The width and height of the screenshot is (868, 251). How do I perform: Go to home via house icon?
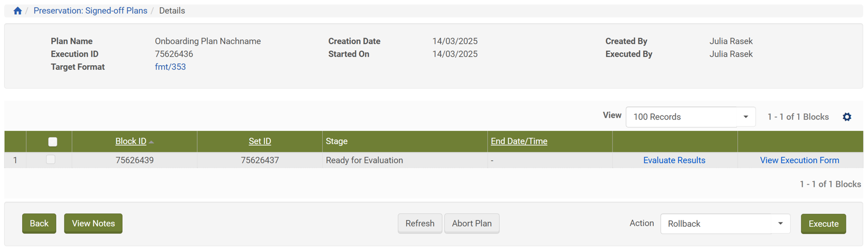tap(17, 11)
